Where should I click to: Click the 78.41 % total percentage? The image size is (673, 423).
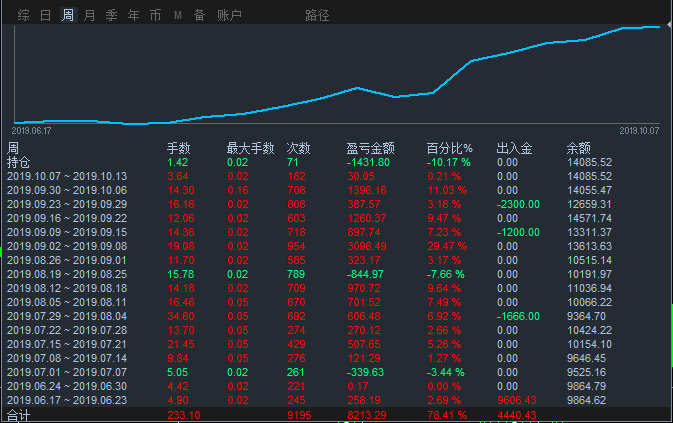pos(447,415)
